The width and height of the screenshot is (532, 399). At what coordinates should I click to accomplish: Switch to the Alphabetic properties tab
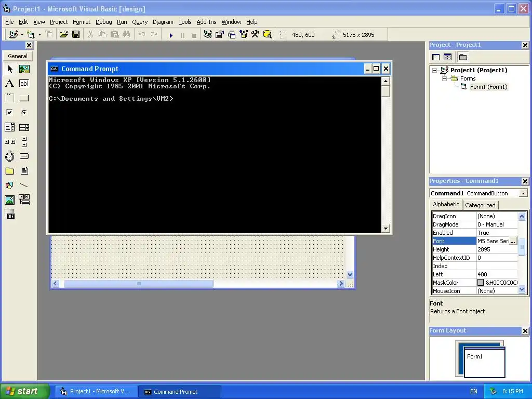(446, 204)
